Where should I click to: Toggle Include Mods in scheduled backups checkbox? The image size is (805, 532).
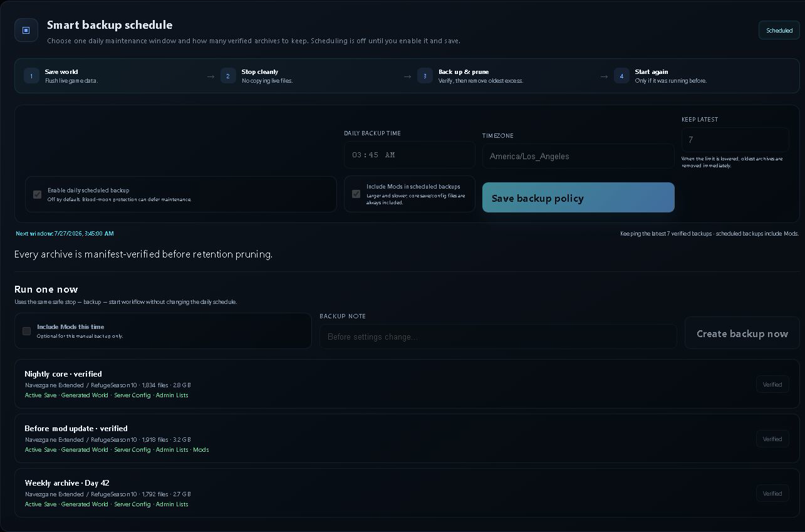click(x=356, y=194)
